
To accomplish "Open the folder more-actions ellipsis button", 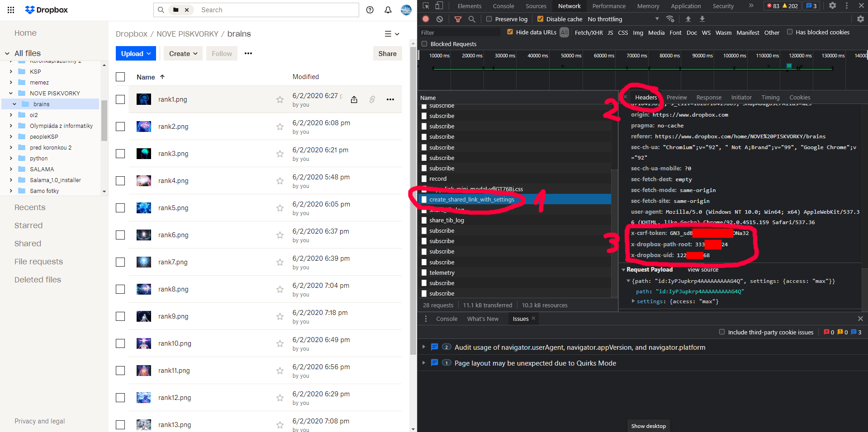I will pos(248,53).
